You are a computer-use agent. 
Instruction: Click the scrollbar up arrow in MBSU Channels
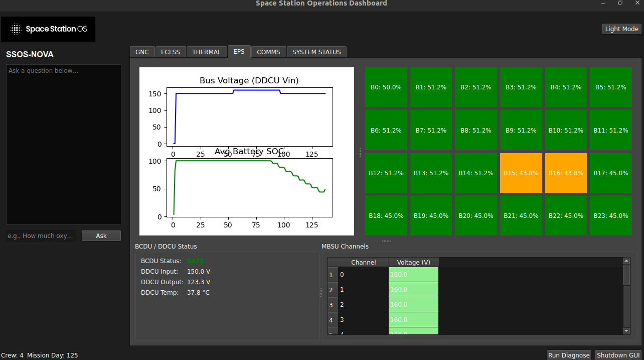point(626,260)
